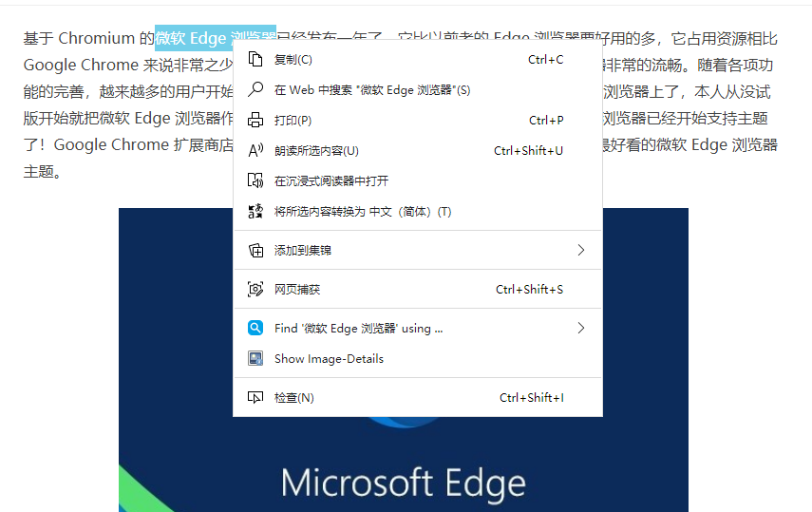Click the copy icon in context menu
This screenshot has height=512, width=812.
[x=255, y=60]
